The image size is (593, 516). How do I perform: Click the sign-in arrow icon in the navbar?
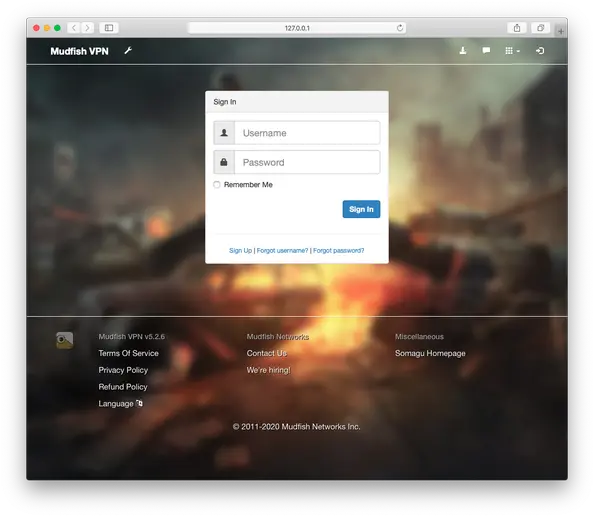pyautogui.click(x=540, y=51)
